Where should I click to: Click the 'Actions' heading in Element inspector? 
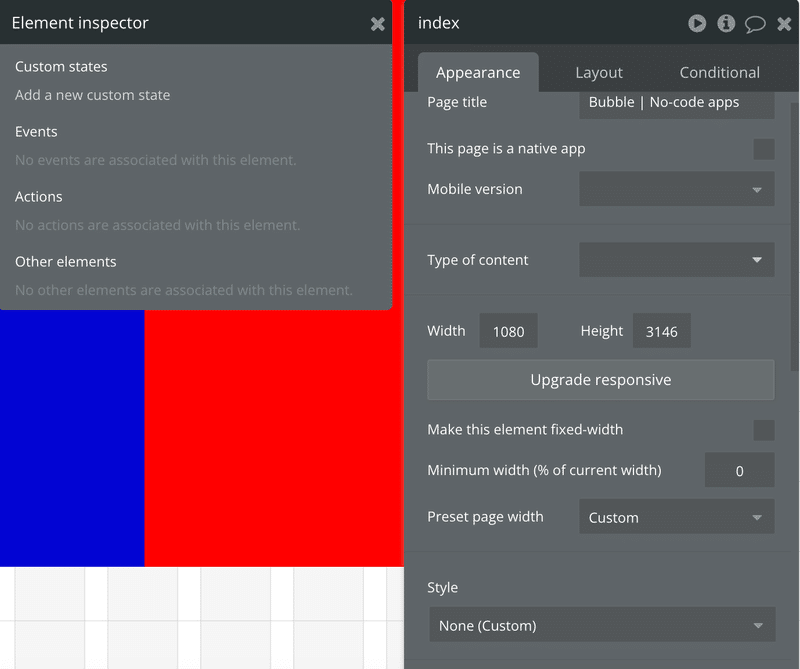39,196
